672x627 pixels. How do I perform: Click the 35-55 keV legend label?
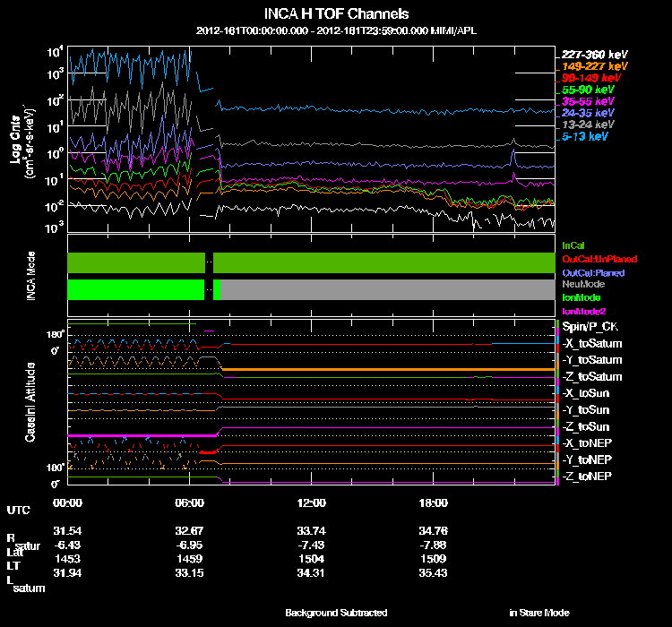[x=588, y=101]
